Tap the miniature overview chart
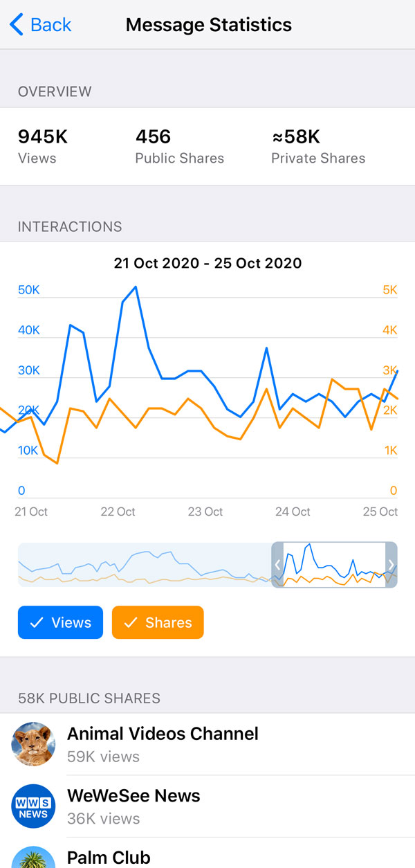This screenshot has width=415, height=868. (x=138, y=565)
